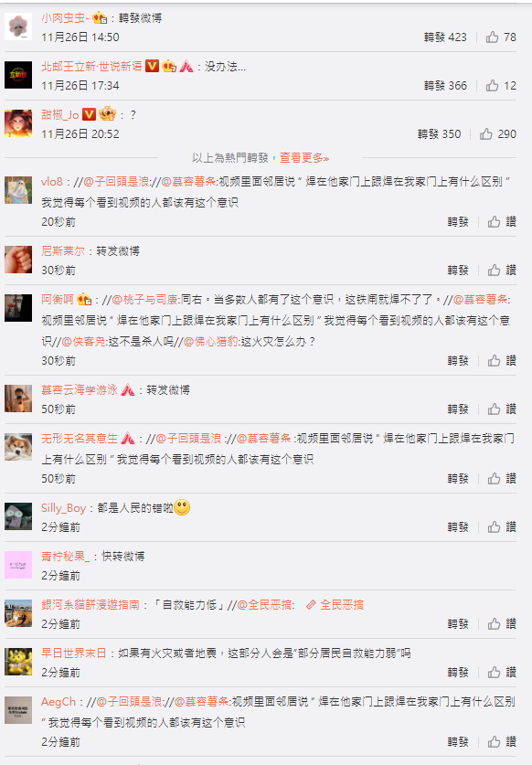Open 查看更多 to see more reposts

click(304, 157)
